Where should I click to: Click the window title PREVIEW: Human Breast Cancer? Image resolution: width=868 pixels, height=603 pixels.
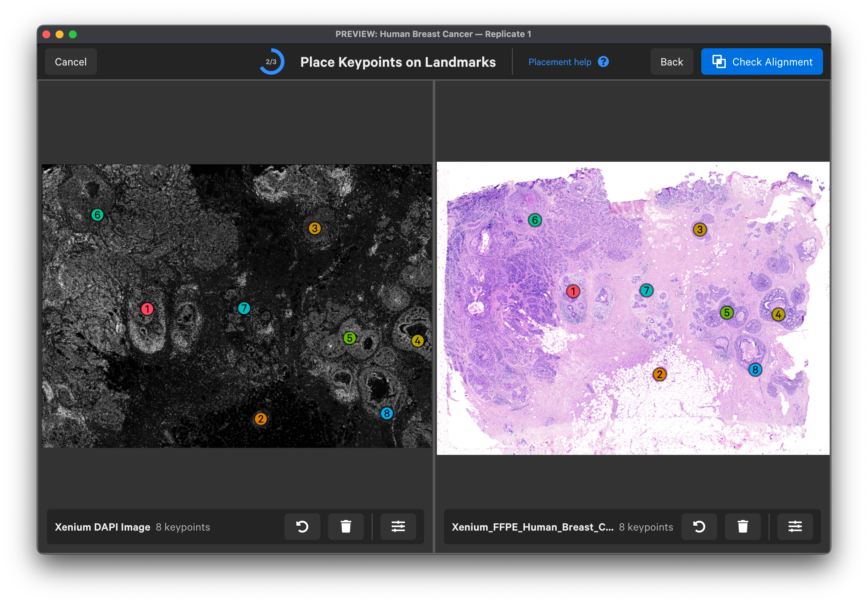pos(433,34)
